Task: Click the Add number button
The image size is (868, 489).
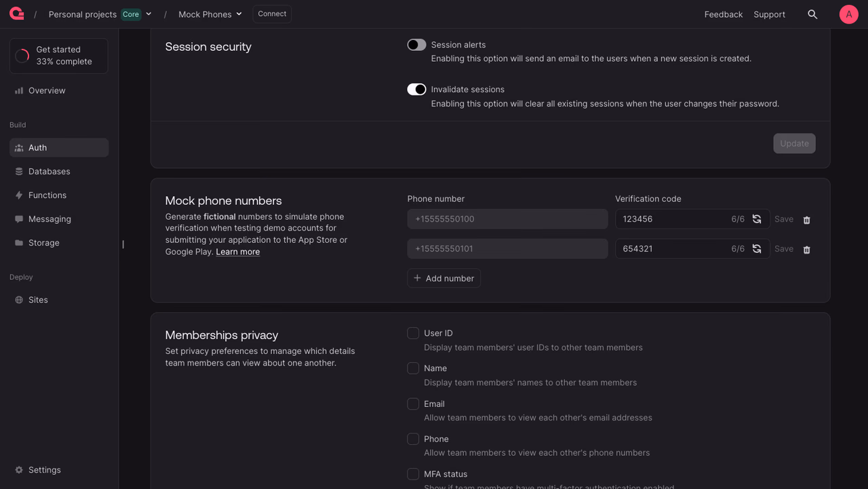Action: [x=444, y=278]
